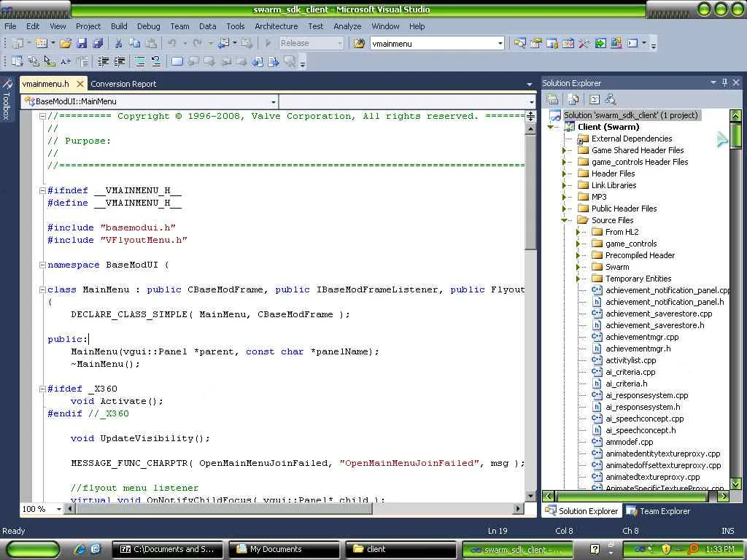Click the Paste clipboard icon
This screenshot has height=560, width=747.
[151, 43]
